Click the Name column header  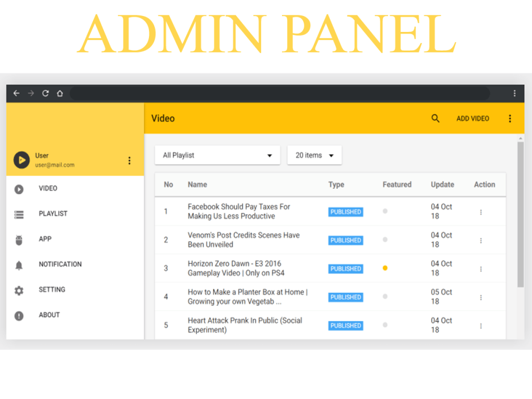197,185
